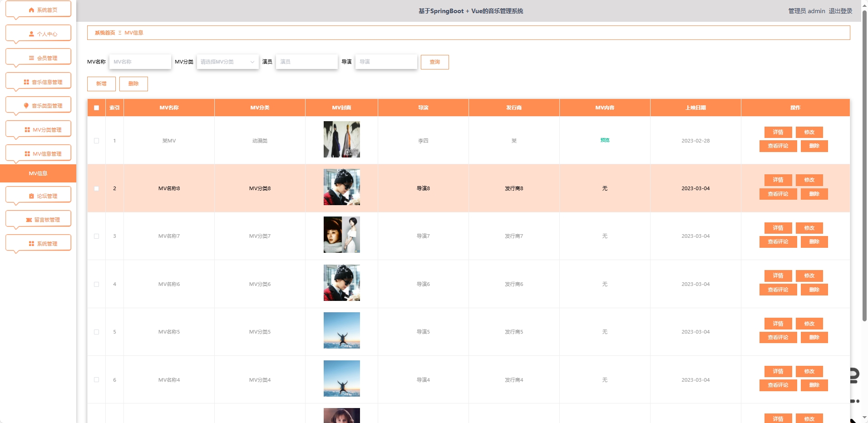The width and height of the screenshot is (868, 423).
Task: Expand the 论坛管理 sidebar menu
Action: 38,196
